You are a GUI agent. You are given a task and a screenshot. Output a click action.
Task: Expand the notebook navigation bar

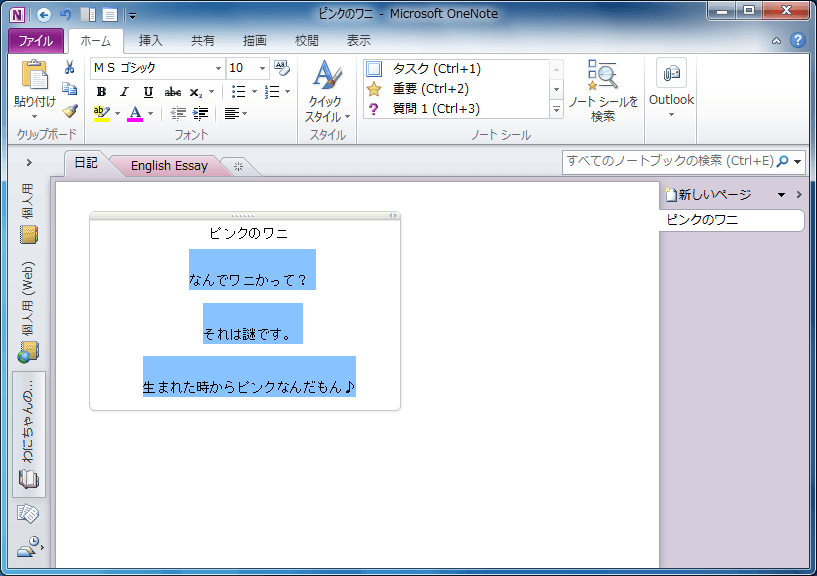click(29, 163)
